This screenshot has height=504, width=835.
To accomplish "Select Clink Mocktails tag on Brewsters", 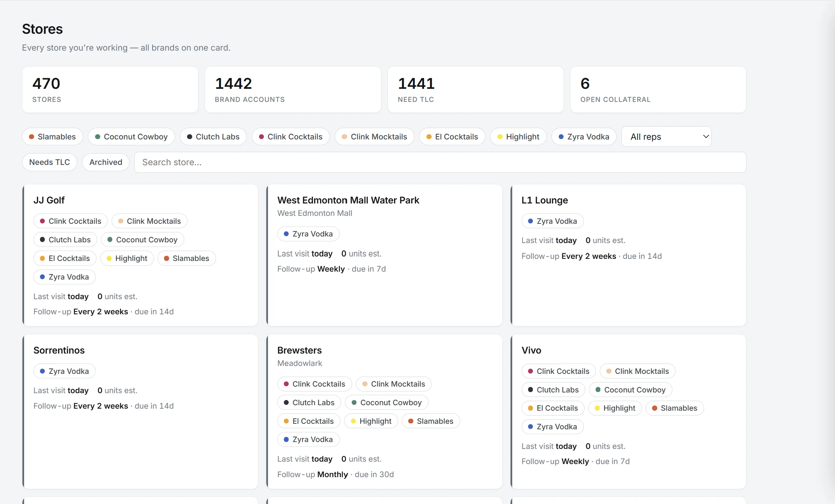I will pyautogui.click(x=394, y=384).
